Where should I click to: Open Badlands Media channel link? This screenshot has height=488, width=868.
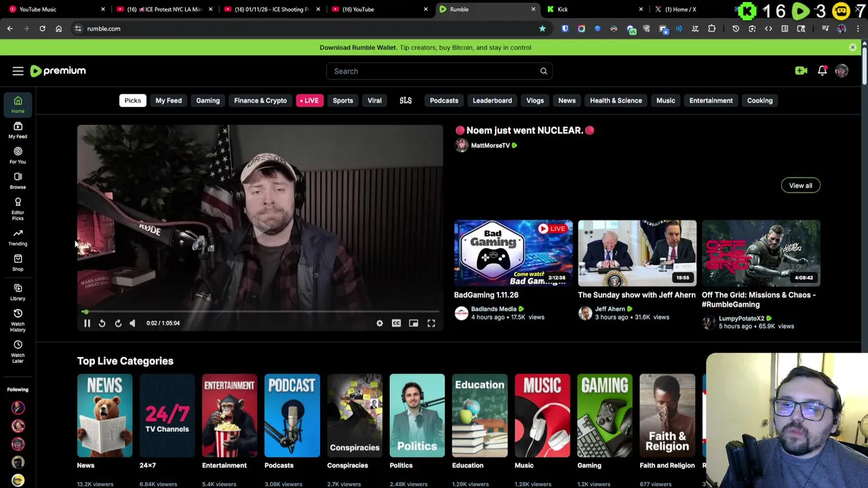(x=494, y=309)
